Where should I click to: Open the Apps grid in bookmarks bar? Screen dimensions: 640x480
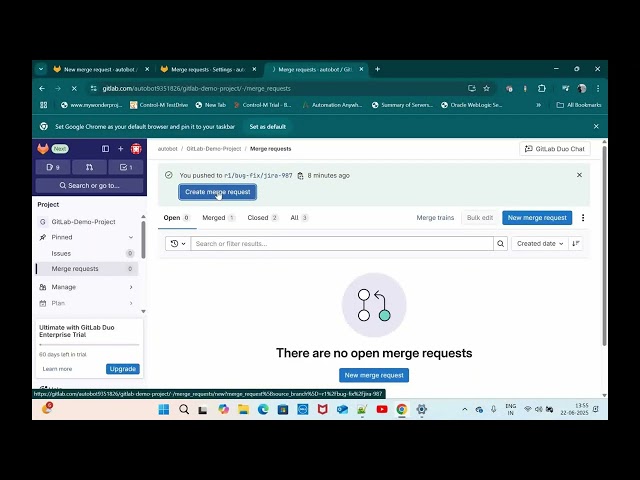[x=43, y=105]
